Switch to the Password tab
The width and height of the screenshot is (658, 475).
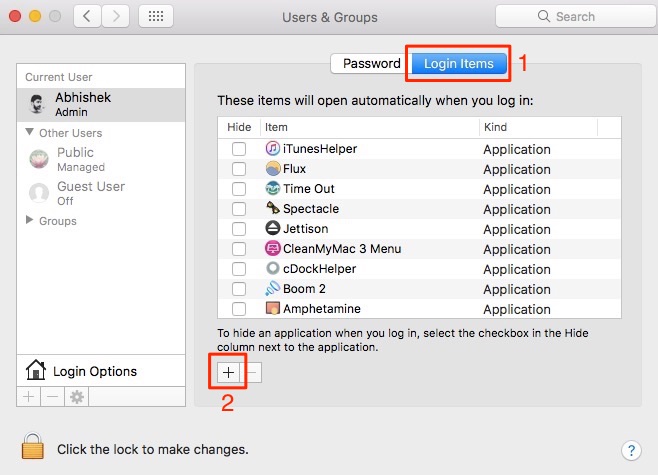click(x=371, y=63)
